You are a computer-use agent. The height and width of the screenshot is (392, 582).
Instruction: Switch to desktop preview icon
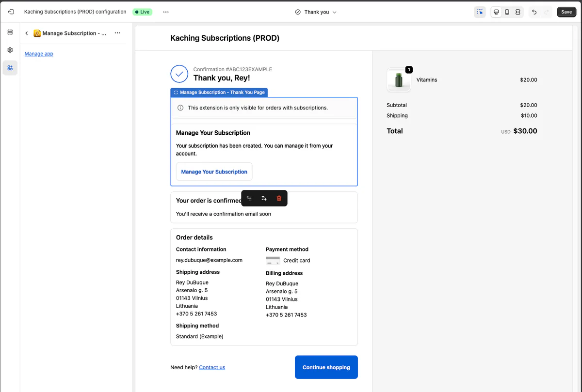point(496,12)
